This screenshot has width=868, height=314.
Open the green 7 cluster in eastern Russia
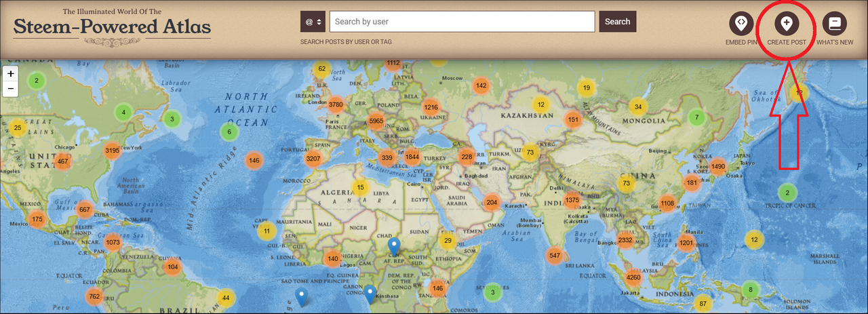[x=696, y=117]
